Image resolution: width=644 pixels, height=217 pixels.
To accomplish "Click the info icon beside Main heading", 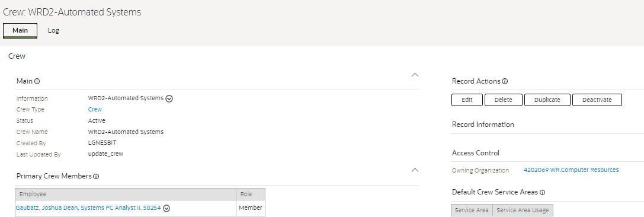I will click(x=37, y=81).
